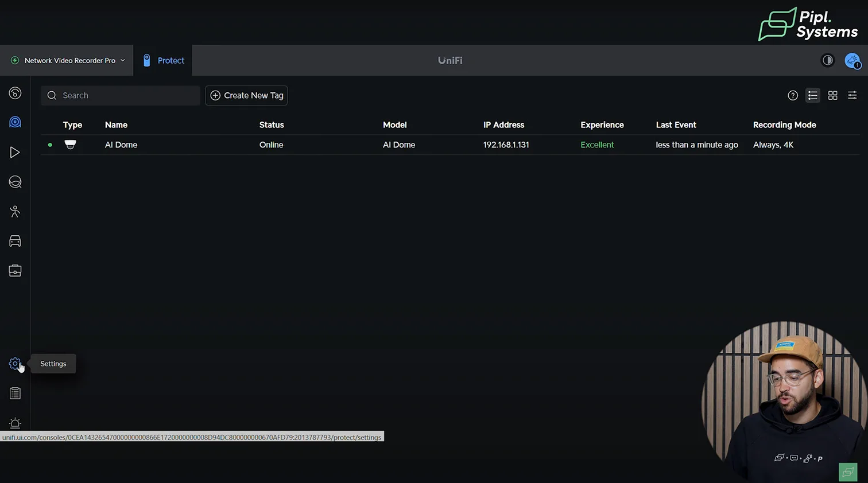Screen dimensions: 868x483
Task: Select the Protect application tab
Action: coord(164,60)
